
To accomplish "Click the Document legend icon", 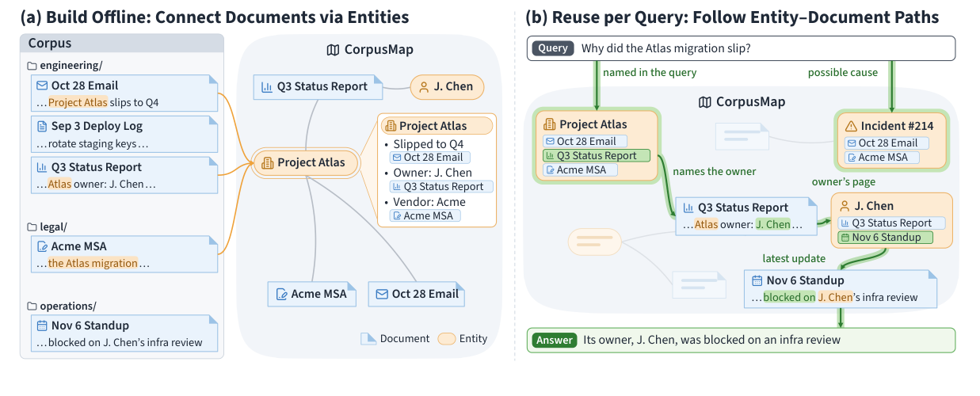I will [x=368, y=338].
